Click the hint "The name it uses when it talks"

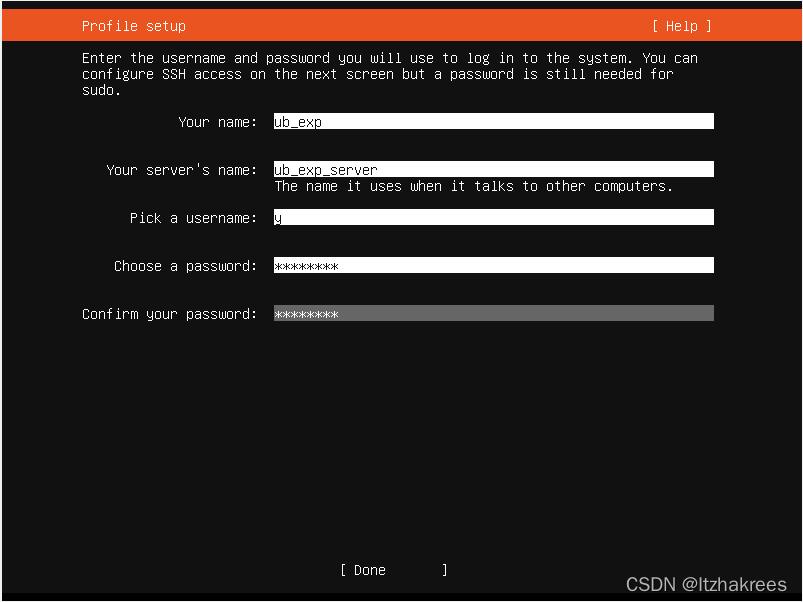393,186
